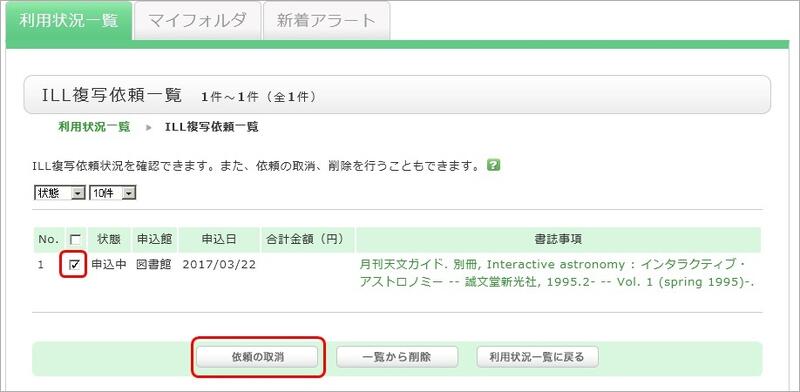Click the 図書館 requesting library cell
Image resolution: width=800 pixels, height=392 pixels.
(154, 265)
